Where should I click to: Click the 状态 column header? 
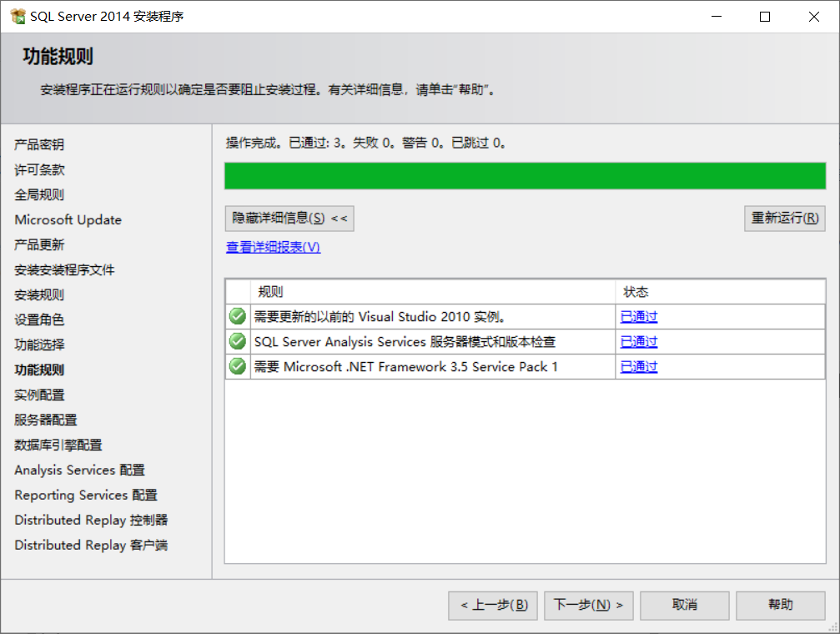[720, 292]
